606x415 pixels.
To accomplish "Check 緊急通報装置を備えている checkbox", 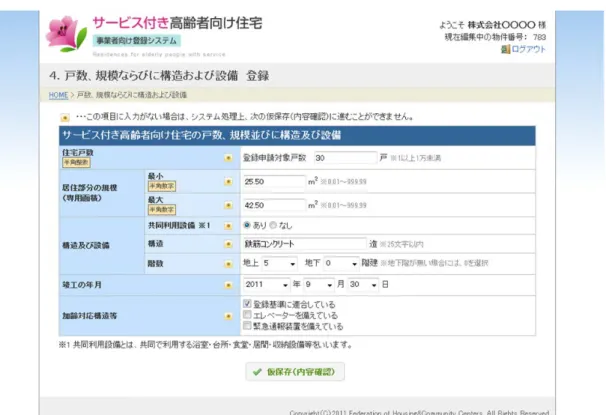I will (x=247, y=325).
